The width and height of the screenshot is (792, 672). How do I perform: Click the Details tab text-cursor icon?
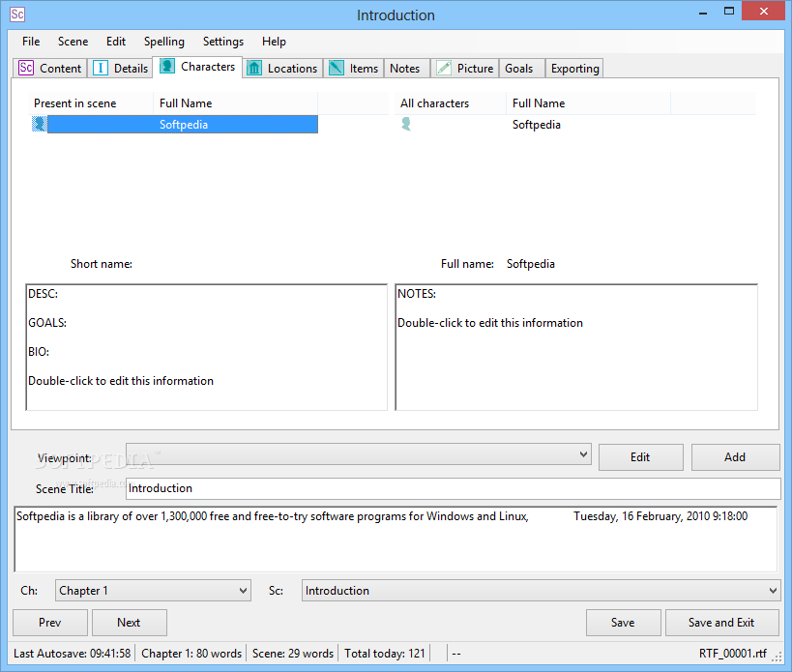(100, 68)
